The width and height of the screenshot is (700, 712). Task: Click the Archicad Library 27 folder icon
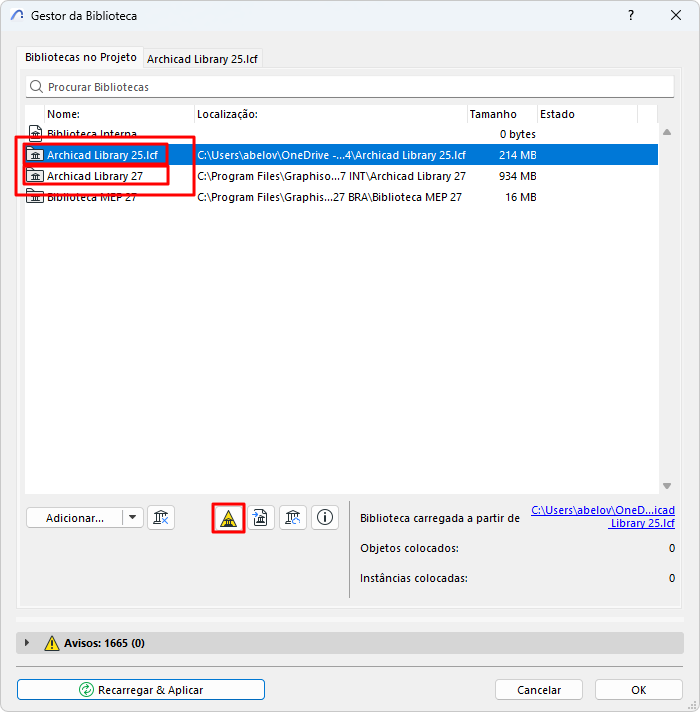pyautogui.click(x=35, y=176)
